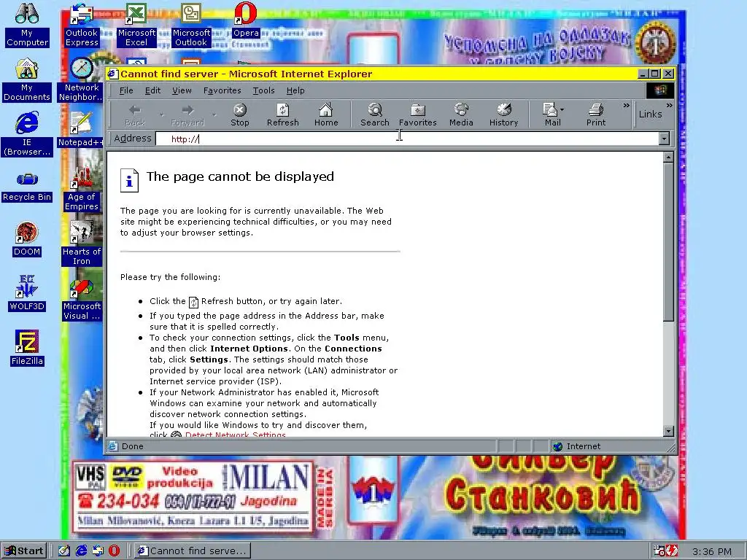Click the IE window title bar icon
This screenshot has height=560, width=747.
click(x=112, y=74)
